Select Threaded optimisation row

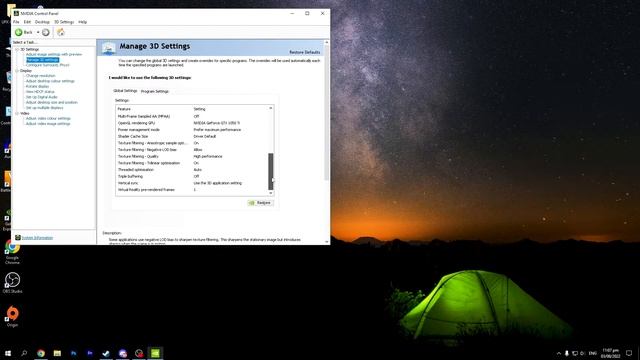[192, 170]
